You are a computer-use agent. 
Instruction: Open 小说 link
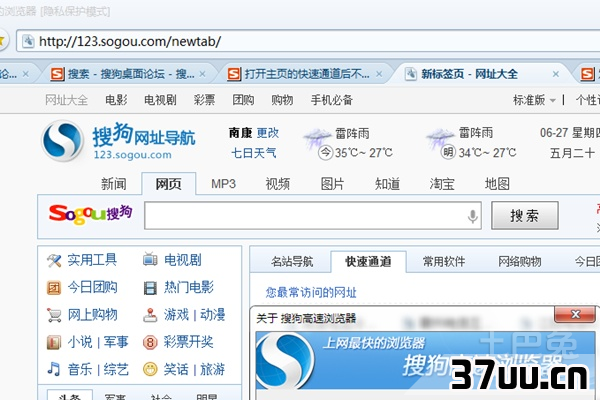[80, 342]
